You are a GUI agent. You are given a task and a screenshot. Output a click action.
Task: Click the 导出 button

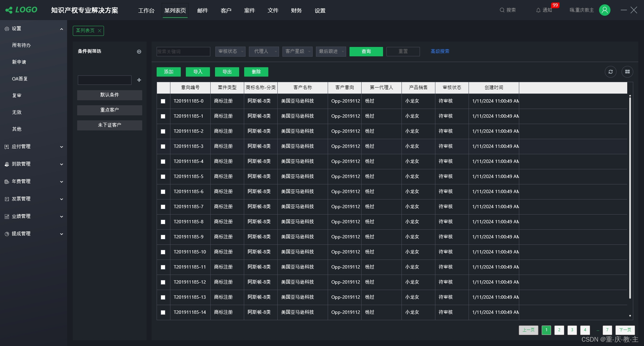coord(227,72)
